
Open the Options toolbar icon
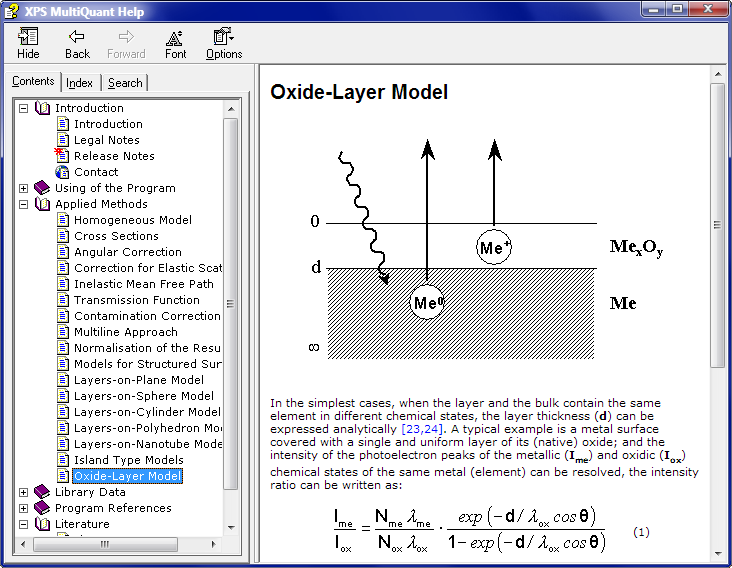pos(224,37)
